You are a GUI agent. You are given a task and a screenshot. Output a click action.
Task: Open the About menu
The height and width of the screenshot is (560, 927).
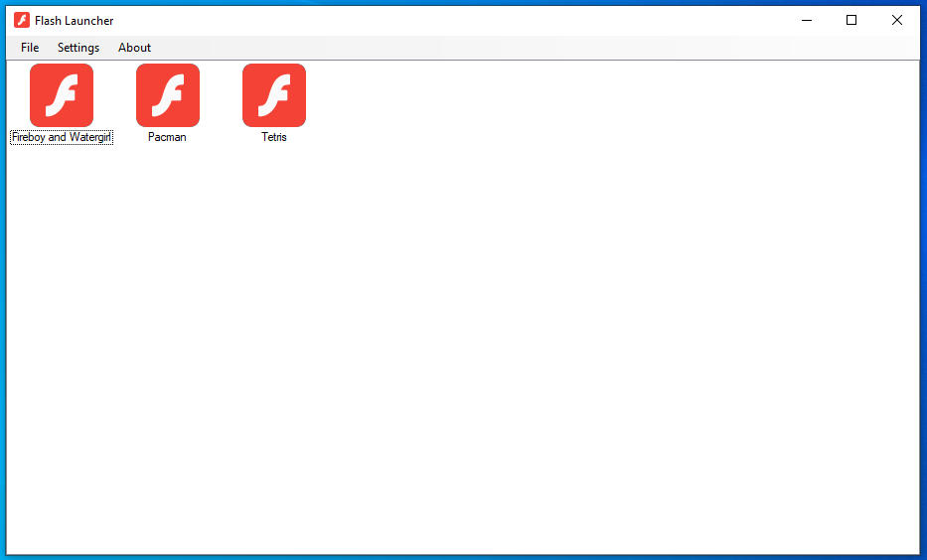tap(134, 48)
